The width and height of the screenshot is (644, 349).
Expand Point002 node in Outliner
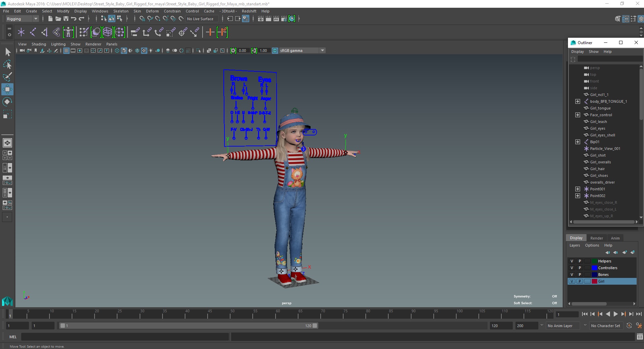coord(578,196)
